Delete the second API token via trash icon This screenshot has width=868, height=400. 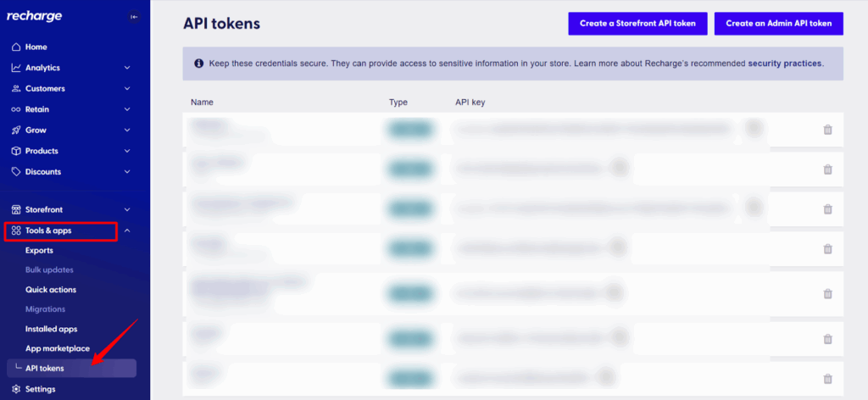[x=827, y=169]
